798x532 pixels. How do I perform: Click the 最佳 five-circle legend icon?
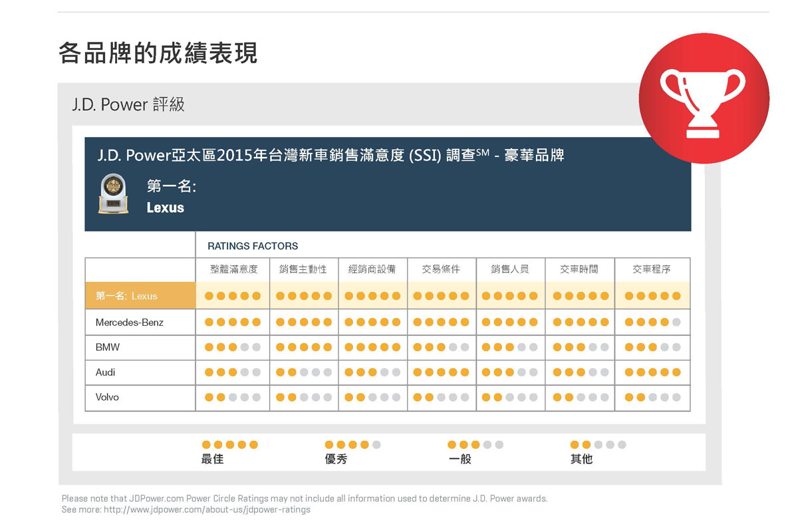pyautogui.click(x=229, y=445)
